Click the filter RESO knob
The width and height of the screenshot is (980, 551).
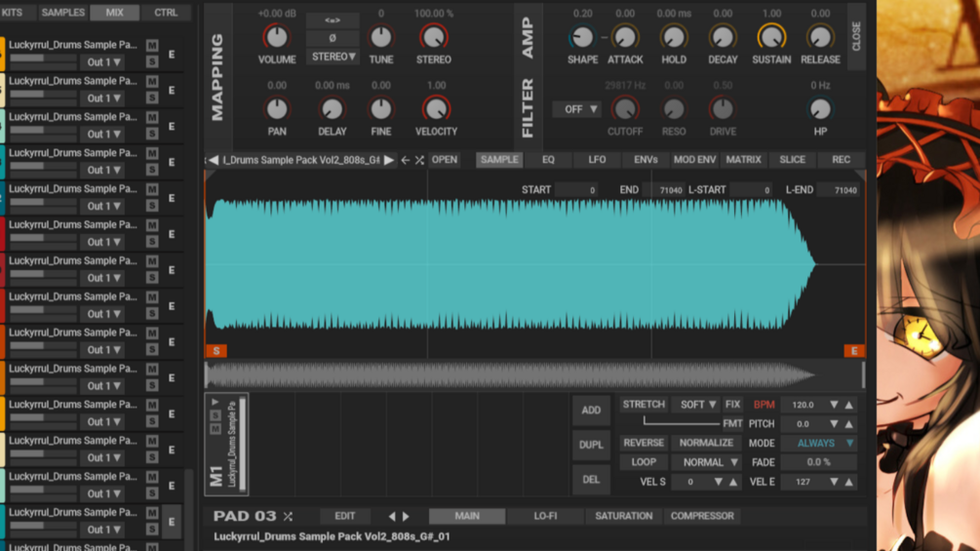click(x=673, y=109)
